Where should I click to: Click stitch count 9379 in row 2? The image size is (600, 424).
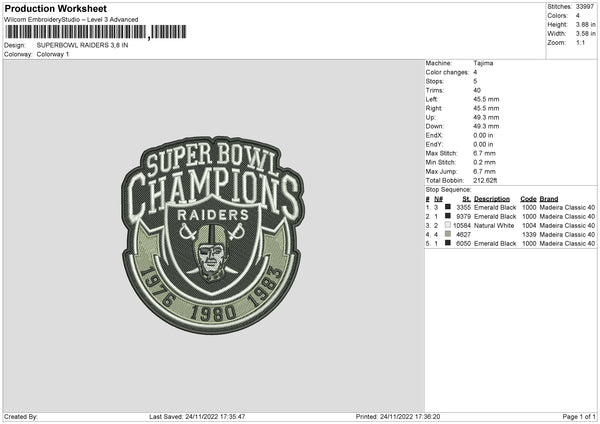coord(463,217)
